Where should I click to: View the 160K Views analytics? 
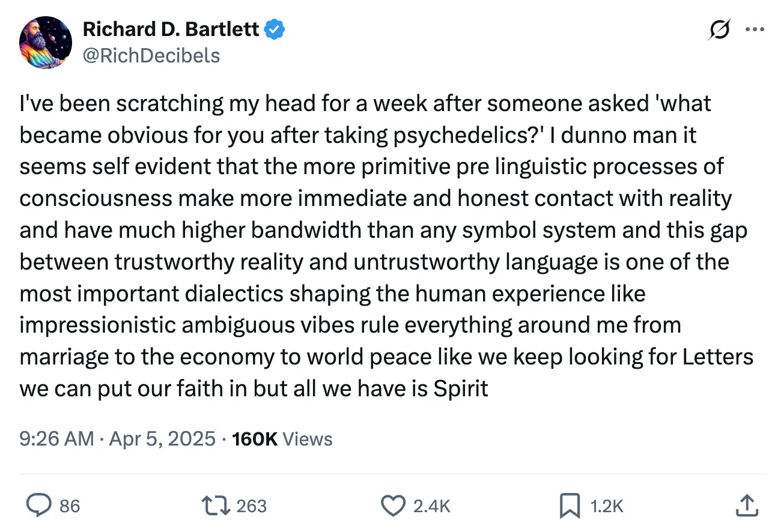254,439
